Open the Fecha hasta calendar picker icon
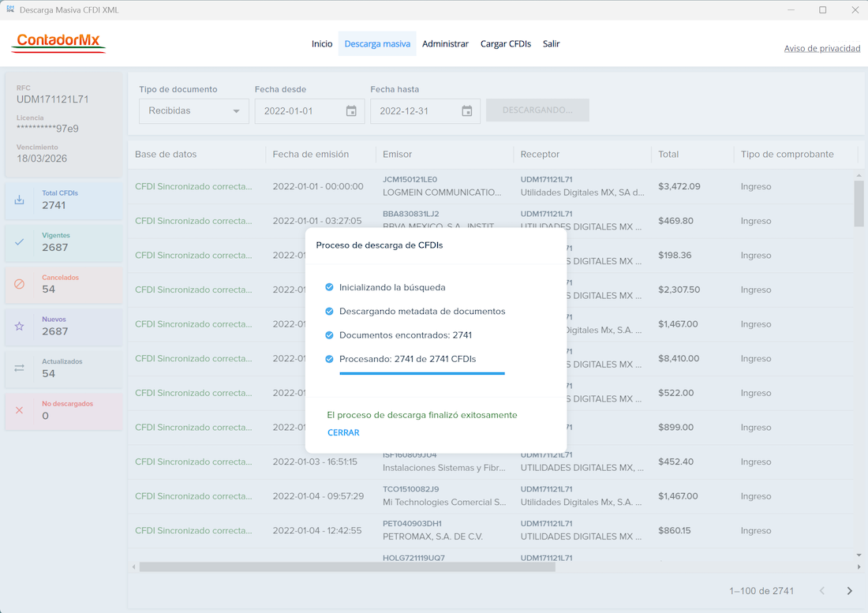The width and height of the screenshot is (868, 613). point(467,111)
